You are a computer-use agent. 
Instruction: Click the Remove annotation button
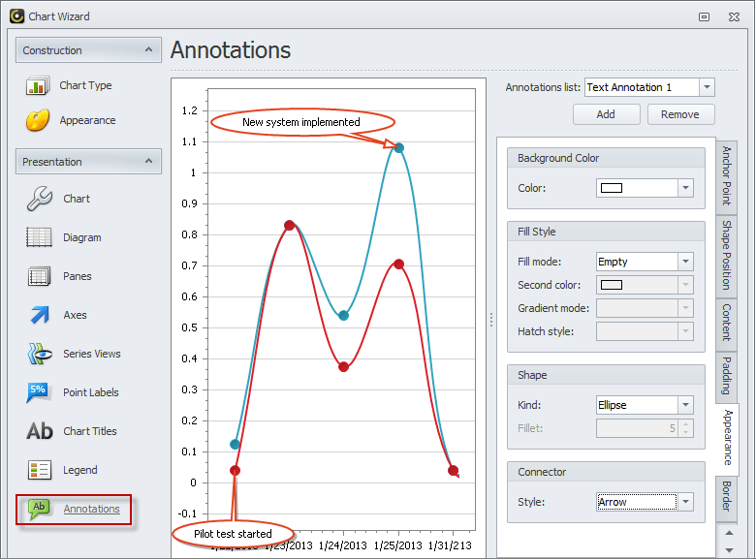pyautogui.click(x=679, y=114)
